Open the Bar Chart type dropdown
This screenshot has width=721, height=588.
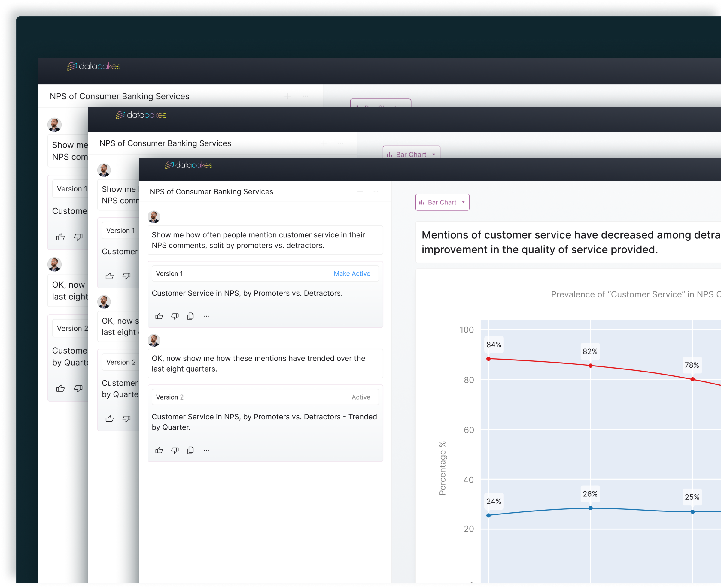pyautogui.click(x=442, y=202)
